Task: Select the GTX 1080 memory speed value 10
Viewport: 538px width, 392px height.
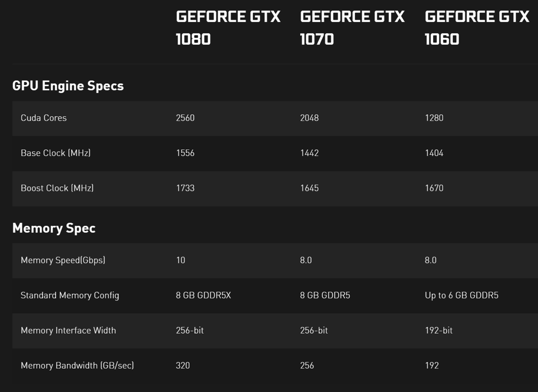Action: [181, 260]
